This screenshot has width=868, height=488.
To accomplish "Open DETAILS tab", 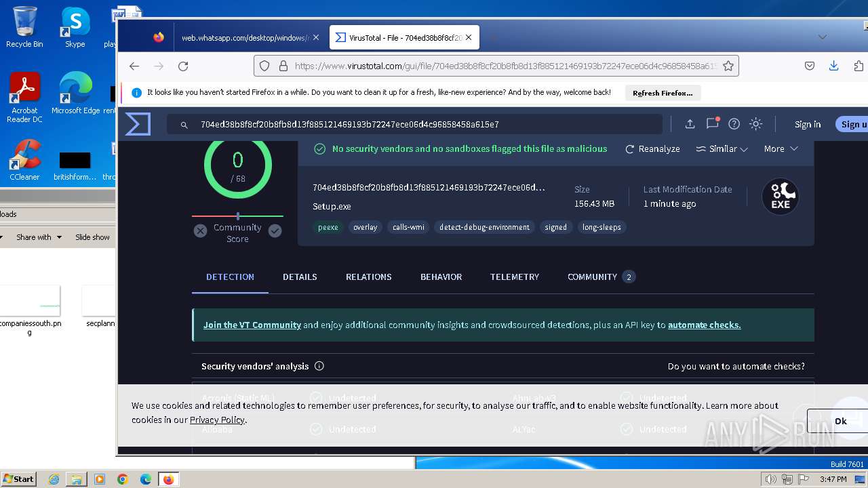I will [300, 277].
